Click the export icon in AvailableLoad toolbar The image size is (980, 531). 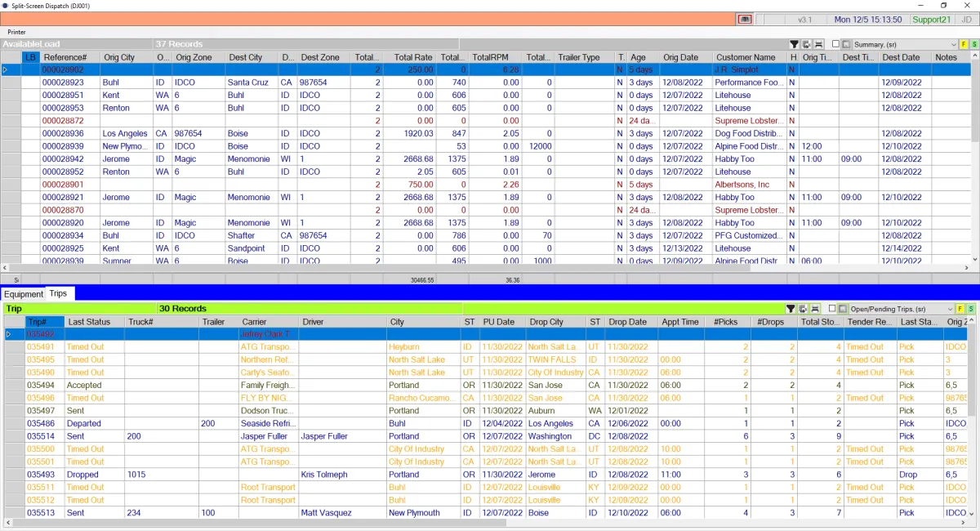coord(806,44)
